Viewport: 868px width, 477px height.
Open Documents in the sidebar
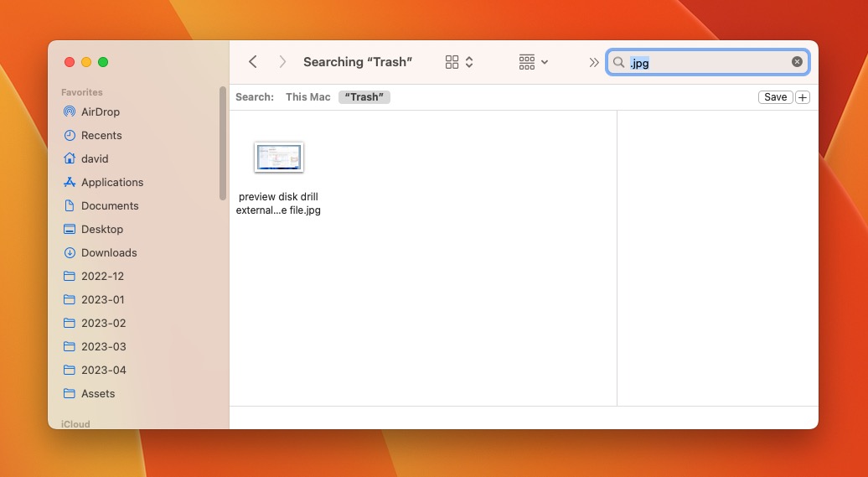coord(110,205)
